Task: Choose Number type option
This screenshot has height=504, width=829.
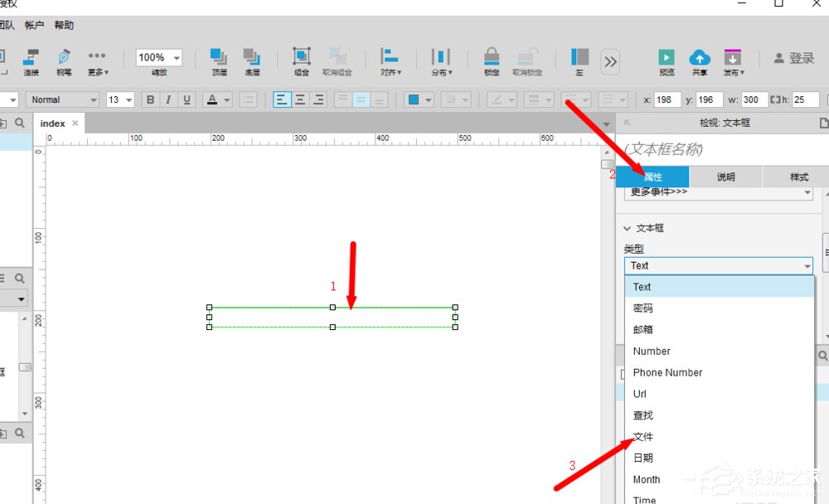Action: (x=720, y=351)
